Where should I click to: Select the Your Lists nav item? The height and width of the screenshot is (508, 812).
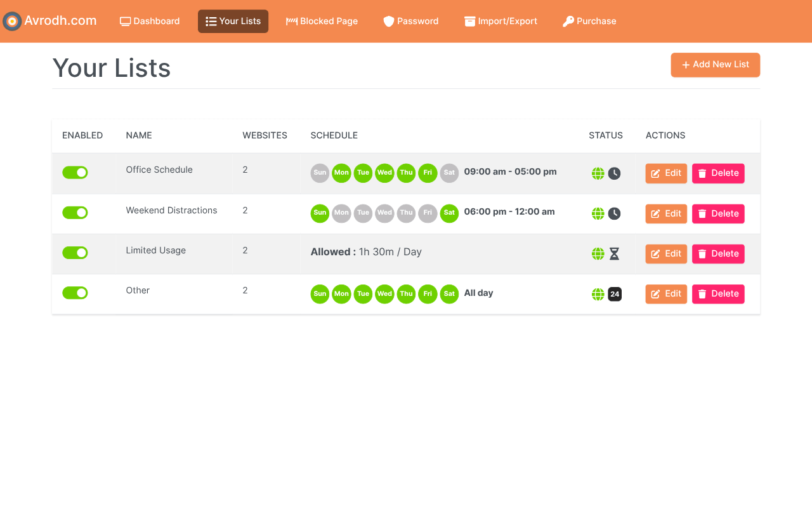pos(233,21)
